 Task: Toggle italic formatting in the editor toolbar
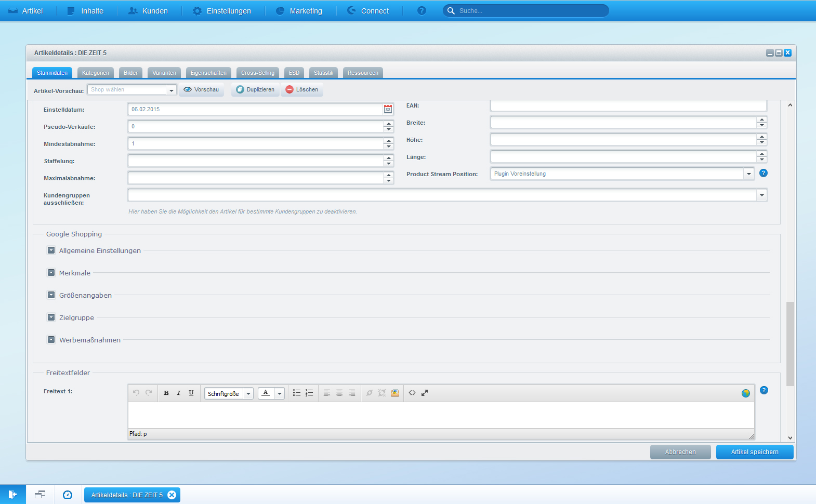[x=179, y=393]
